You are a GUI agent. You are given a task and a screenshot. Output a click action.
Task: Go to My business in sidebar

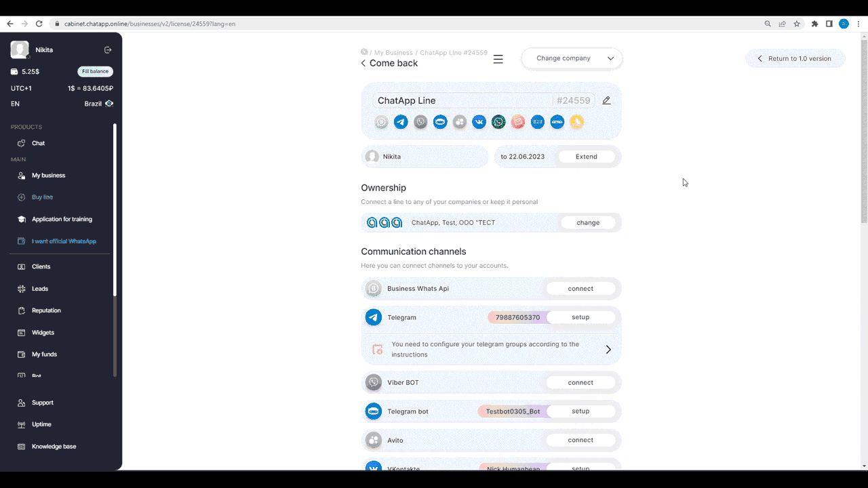click(48, 176)
